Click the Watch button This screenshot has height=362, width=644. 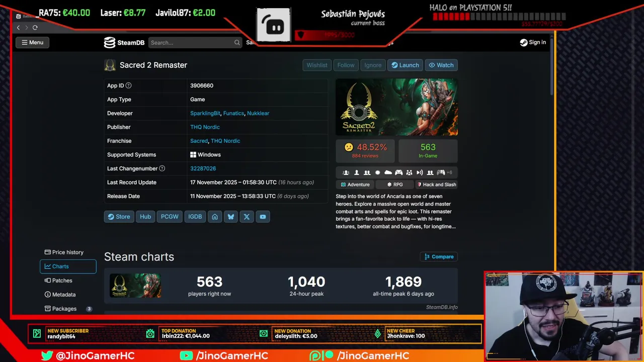441,65
